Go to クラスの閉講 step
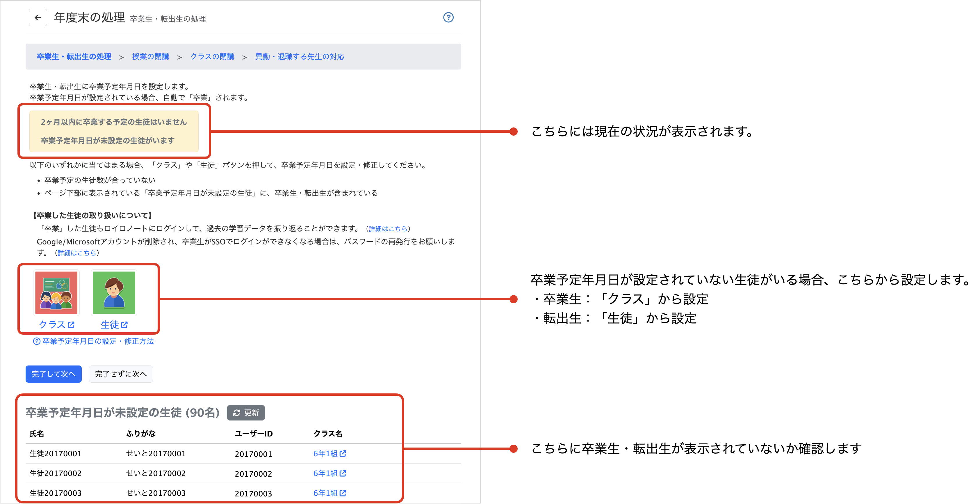The image size is (980, 504). [x=212, y=57]
